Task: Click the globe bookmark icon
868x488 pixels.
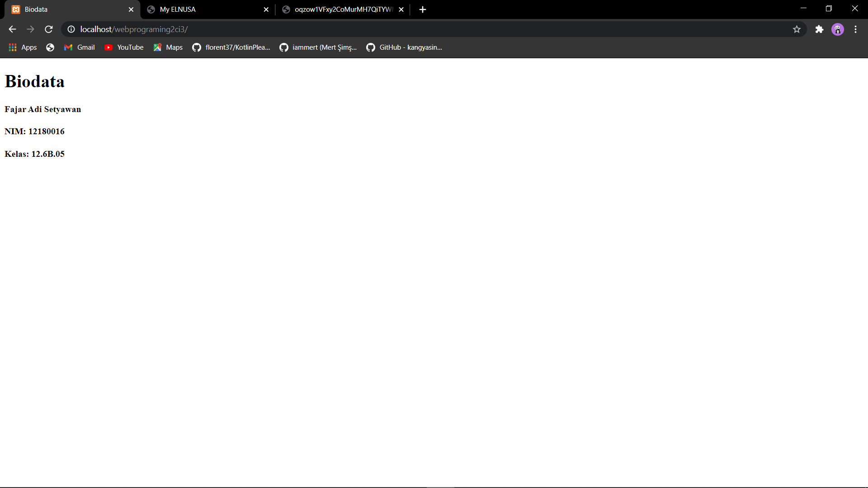Action: [50, 47]
